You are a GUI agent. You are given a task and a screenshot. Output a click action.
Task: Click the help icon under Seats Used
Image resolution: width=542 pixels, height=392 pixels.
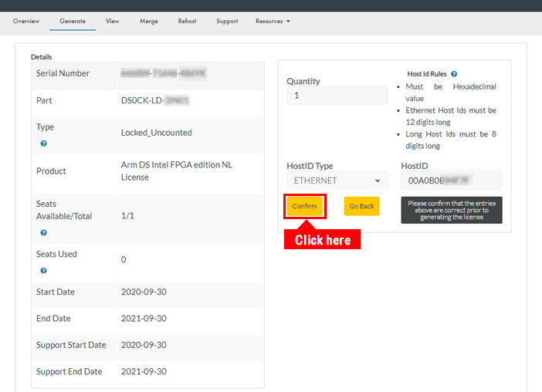(x=43, y=270)
